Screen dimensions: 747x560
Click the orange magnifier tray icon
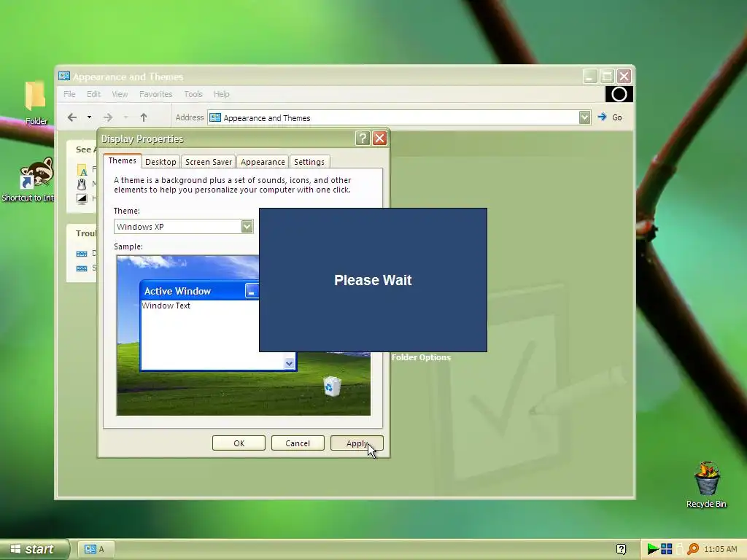[693, 549]
